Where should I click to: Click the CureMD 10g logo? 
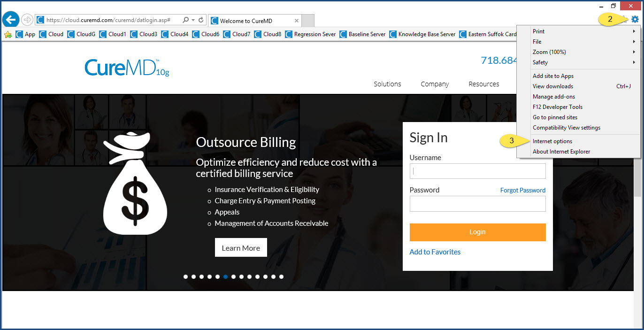(x=127, y=68)
